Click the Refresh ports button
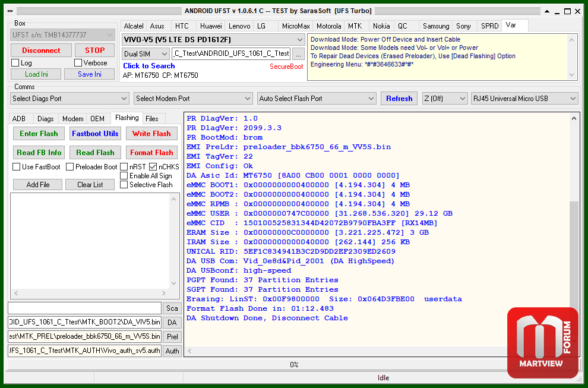Viewport: 588px width, 388px height. pyautogui.click(x=399, y=99)
